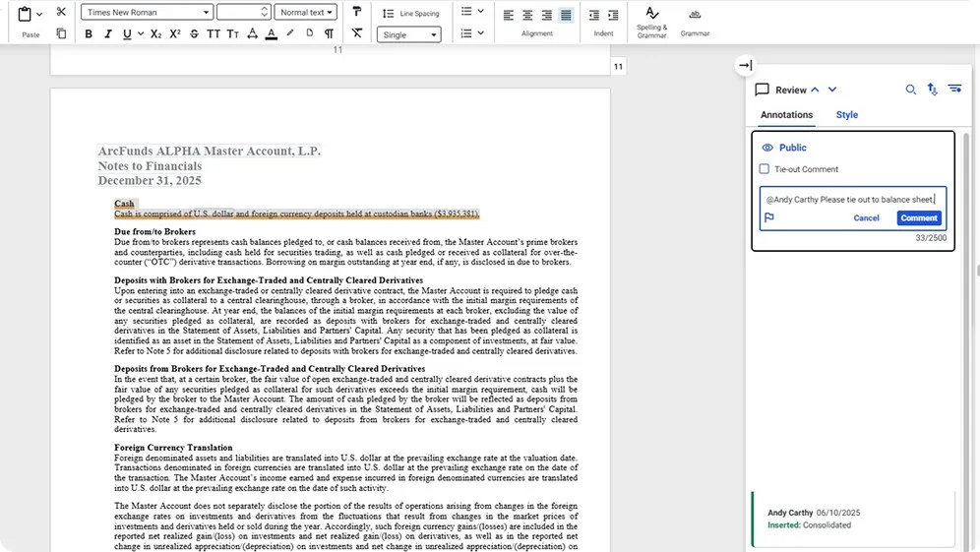The height and width of the screenshot is (552, 980).
Task: Click the Due from/to Brokers heading
Action: click(155, 232)
